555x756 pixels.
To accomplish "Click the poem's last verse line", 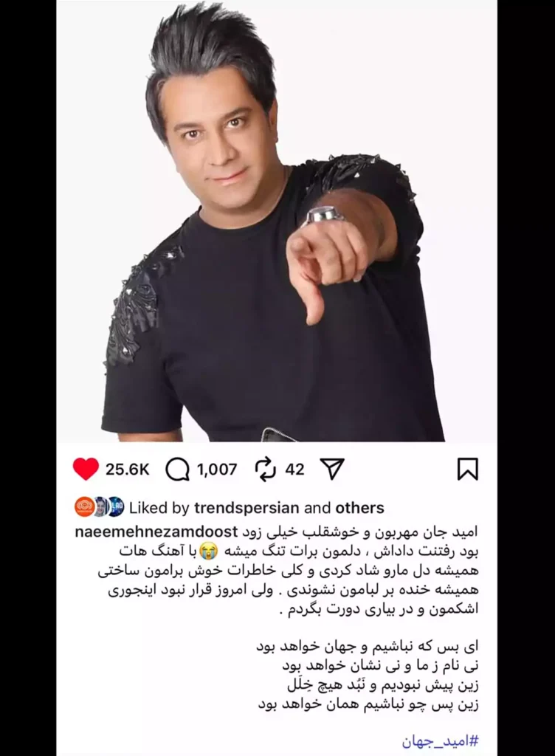I will coord(368,704).
